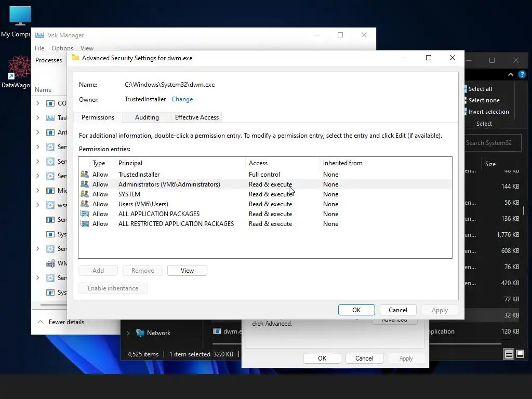Click the wsa process gear icon

coord(50,205)
